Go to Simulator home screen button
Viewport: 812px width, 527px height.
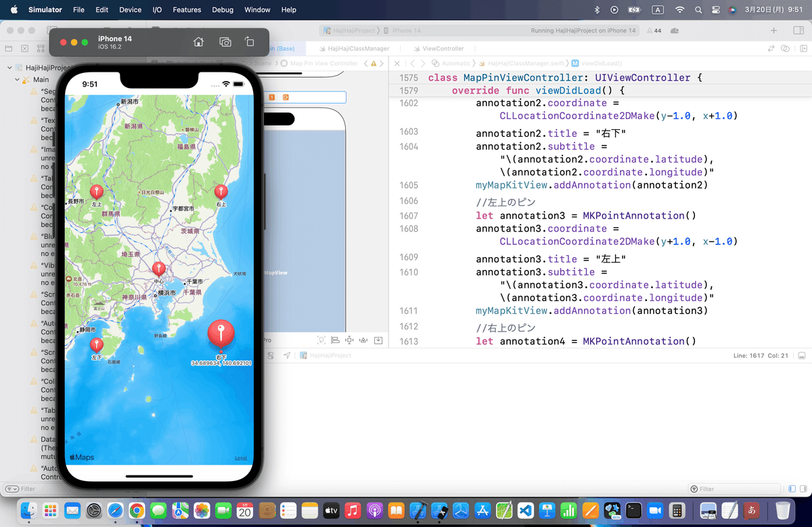click(x=198, y=42)
